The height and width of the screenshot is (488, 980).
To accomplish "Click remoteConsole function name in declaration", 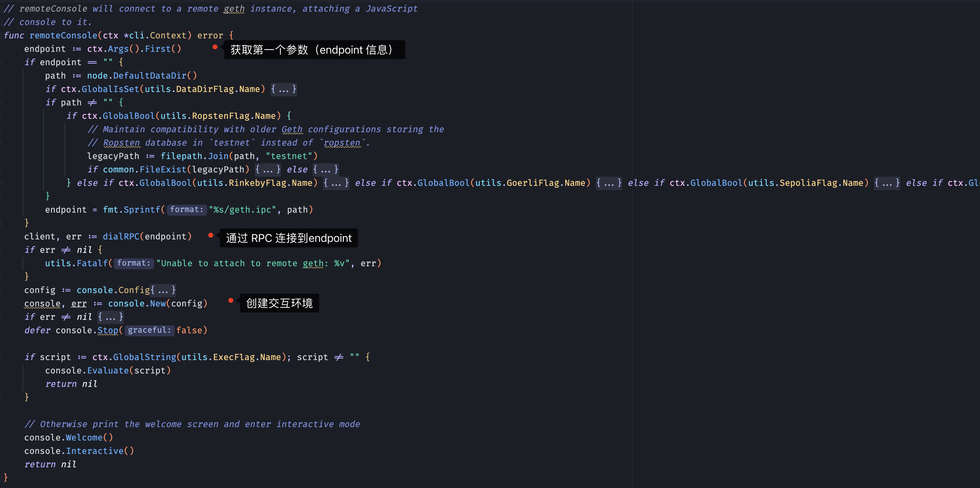I will click(x=64, y=35).
